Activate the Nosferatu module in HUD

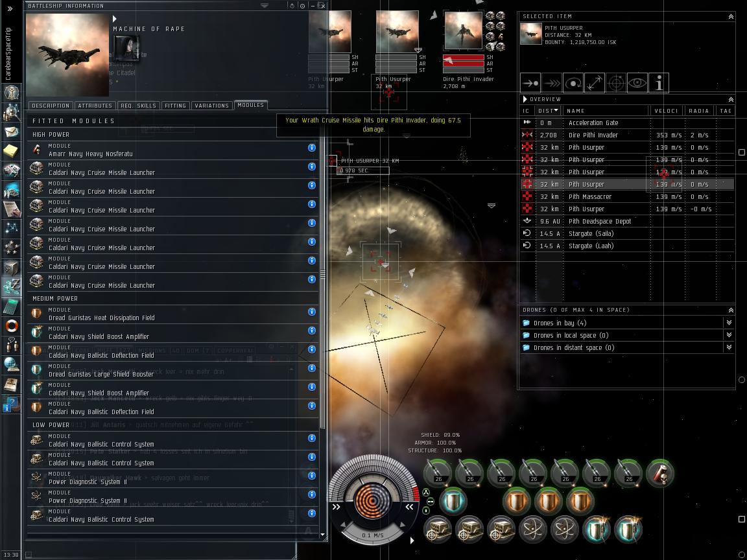pyautogui.click(x=660, y=473)
